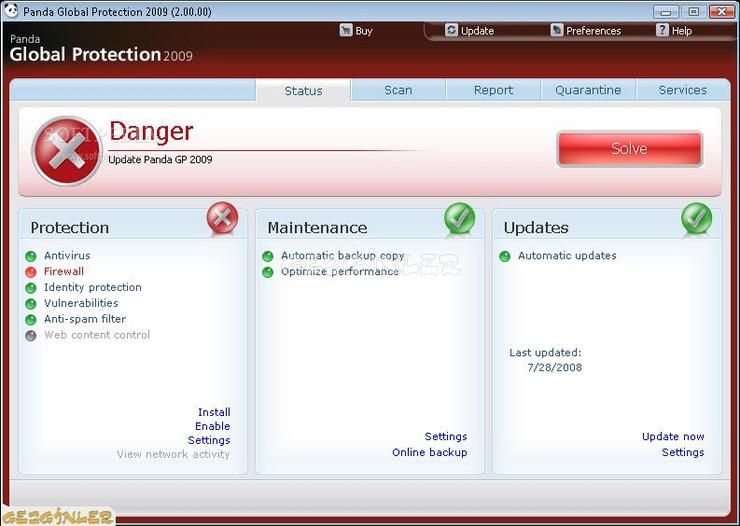Click the red Solve button
This screenshot has width=740, height=526.
630,149
